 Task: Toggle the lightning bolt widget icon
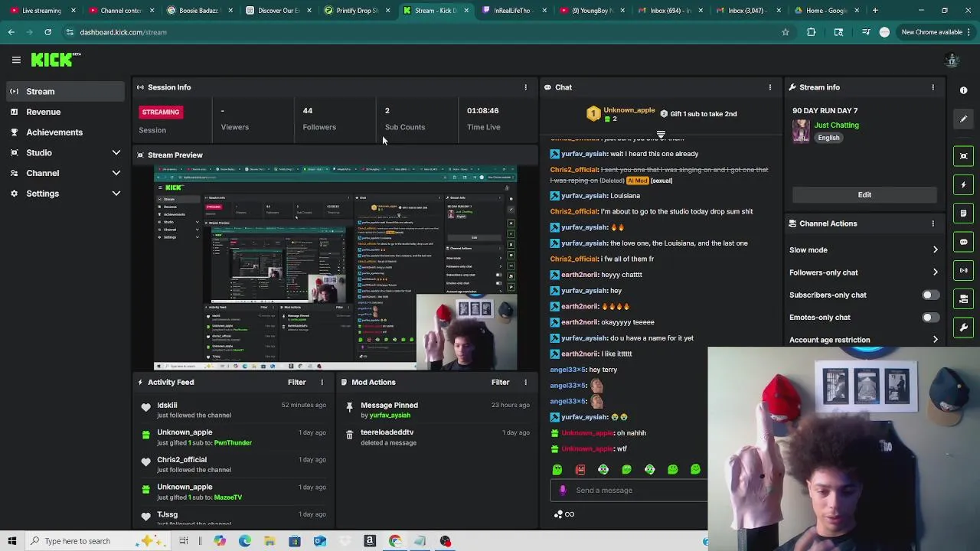[x=964, y=184]
